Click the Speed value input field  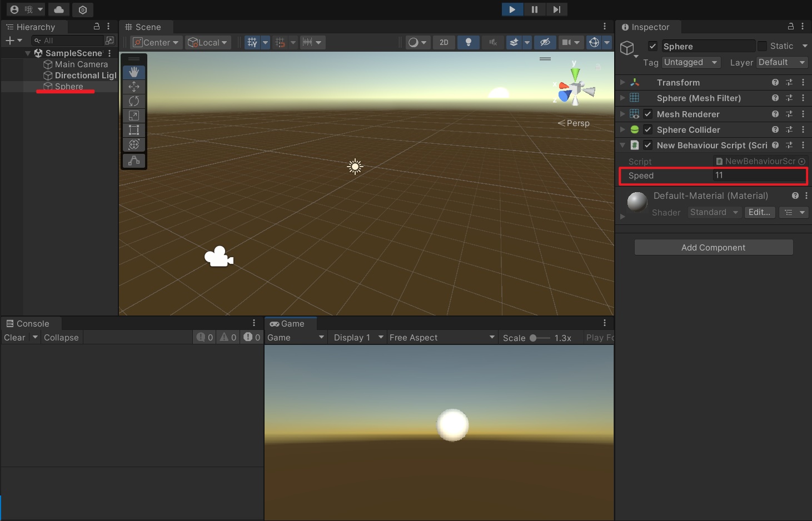(x=758, y=175)
